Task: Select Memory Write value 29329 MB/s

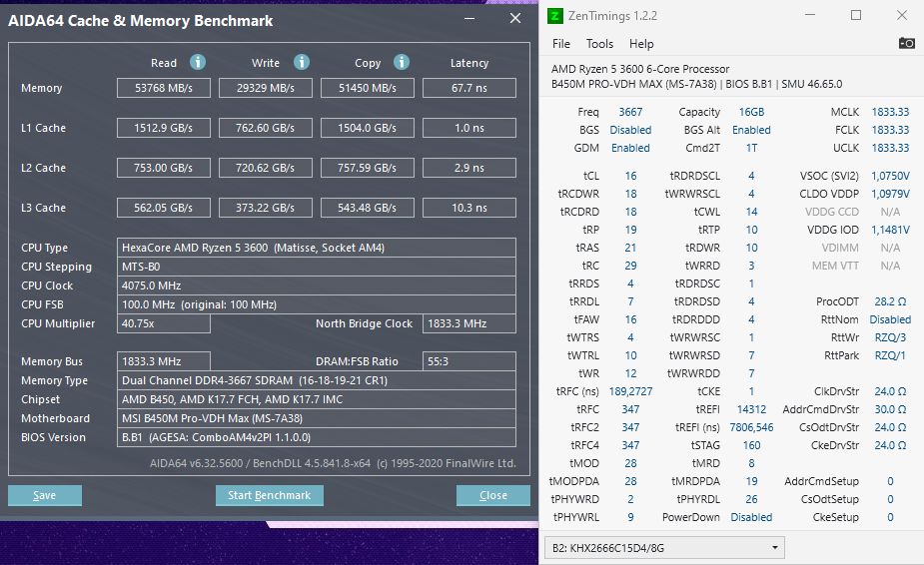Action: click(265, 88)
